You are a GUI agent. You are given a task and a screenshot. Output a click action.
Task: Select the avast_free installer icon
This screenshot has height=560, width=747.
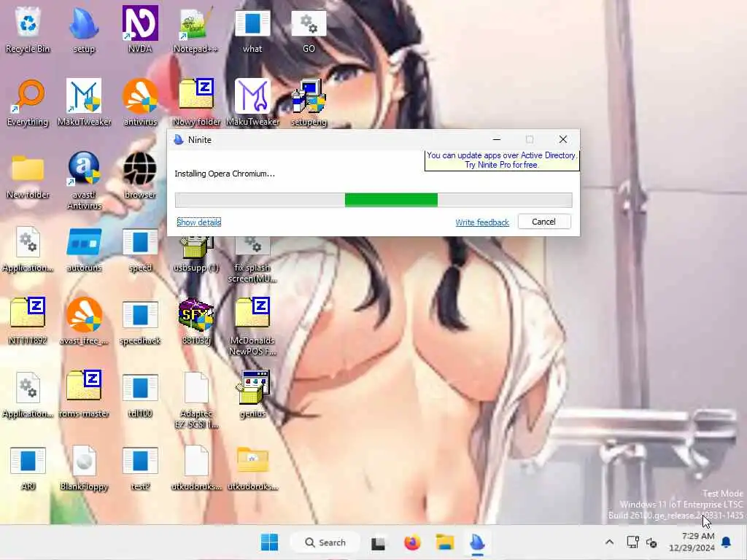pyautogui.click(x=84, y=321)
